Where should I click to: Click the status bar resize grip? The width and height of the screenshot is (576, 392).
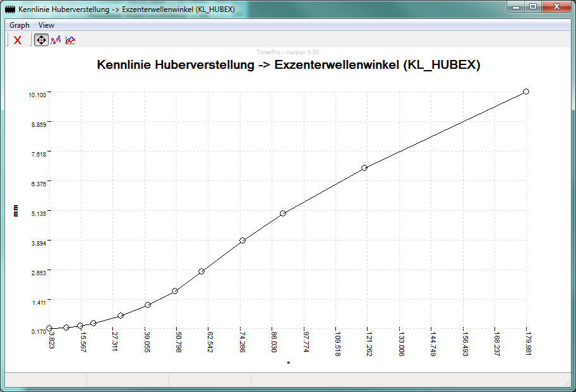click(568, 383)
